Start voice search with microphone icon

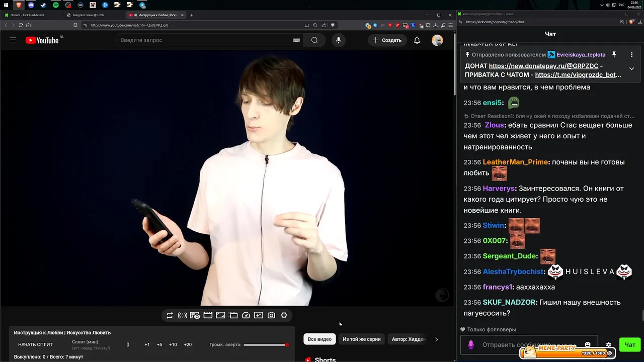click(x=338, y=40)
